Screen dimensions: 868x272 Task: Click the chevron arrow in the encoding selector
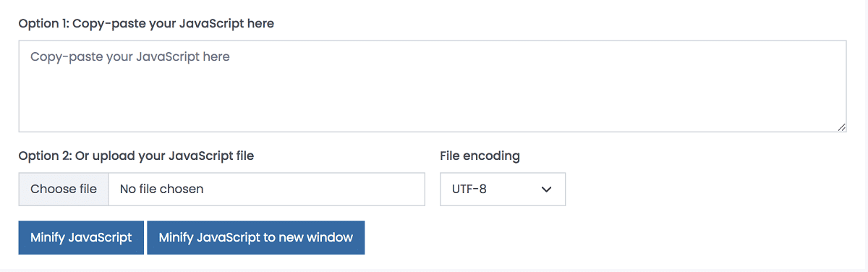[x=547, y=190]
